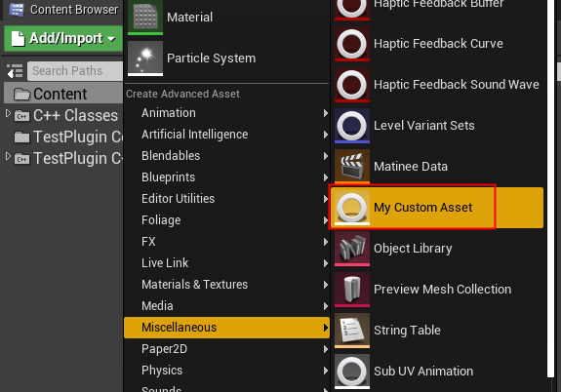Select the Content folder in tree
561x392 pixels.
(63, 94)
